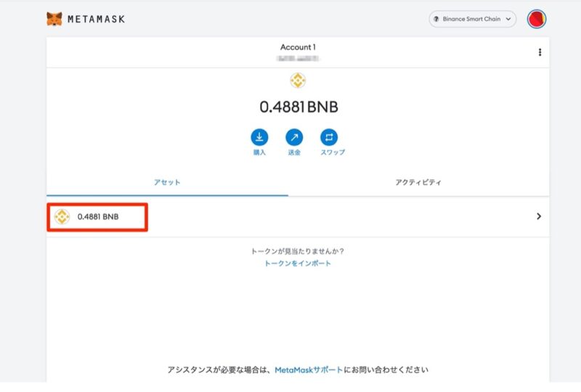The height and width of the screenshot is (392, 581).
Task: Click the MetaMask fox logo
Action: (54, 19)
